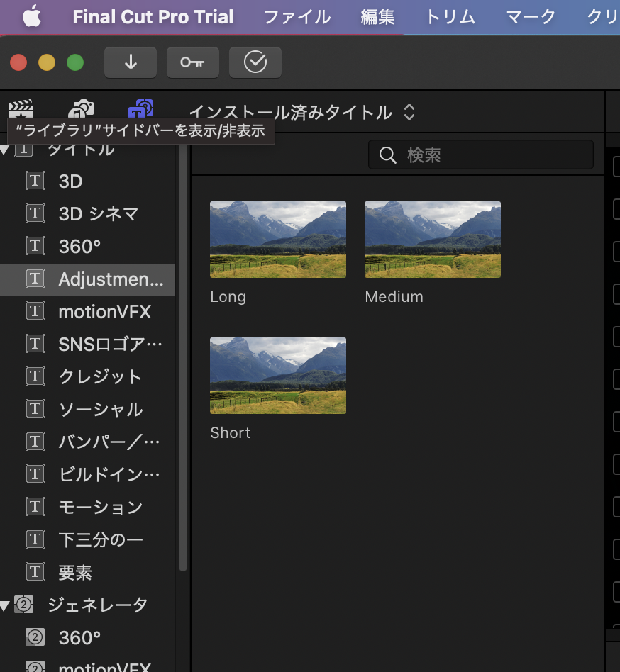Open Final Cut Pro Trial app menu

153,17
